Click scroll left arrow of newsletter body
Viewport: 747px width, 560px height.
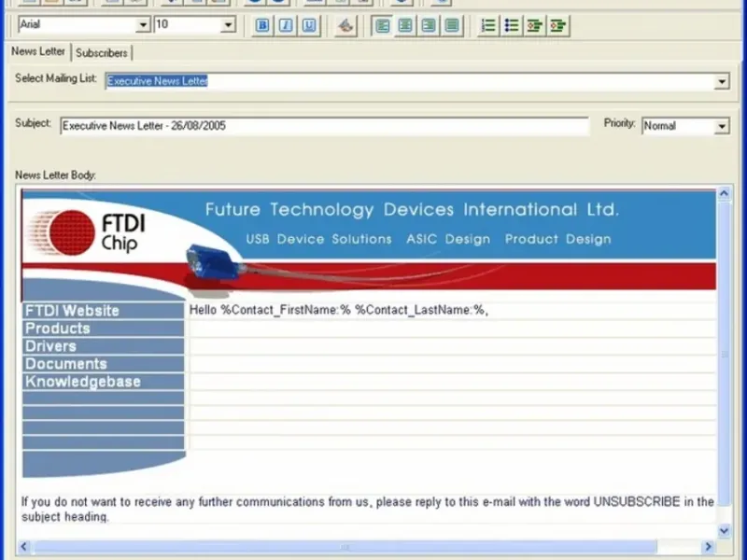[24, 546]
